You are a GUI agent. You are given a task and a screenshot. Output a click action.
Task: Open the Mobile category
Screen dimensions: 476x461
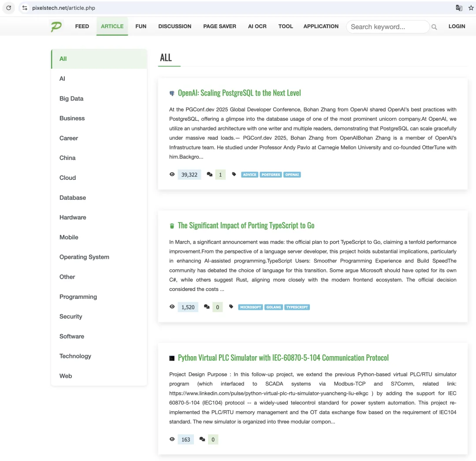point(99,237)
